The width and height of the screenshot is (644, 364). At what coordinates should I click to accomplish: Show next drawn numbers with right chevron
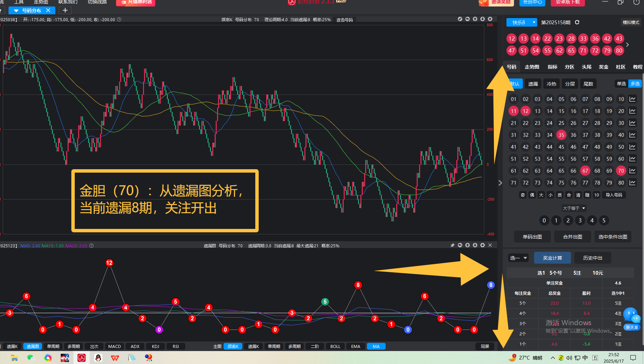pyautogui.click(x=627, y=45)
